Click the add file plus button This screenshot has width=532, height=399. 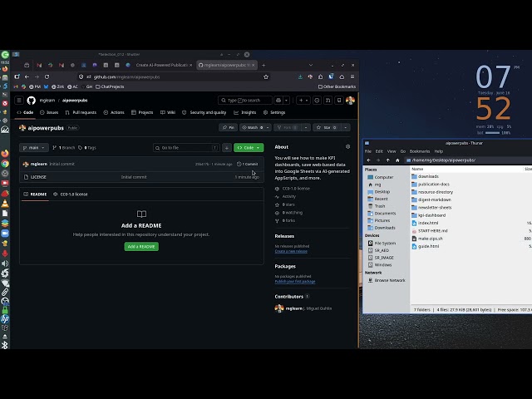point(227,148)
